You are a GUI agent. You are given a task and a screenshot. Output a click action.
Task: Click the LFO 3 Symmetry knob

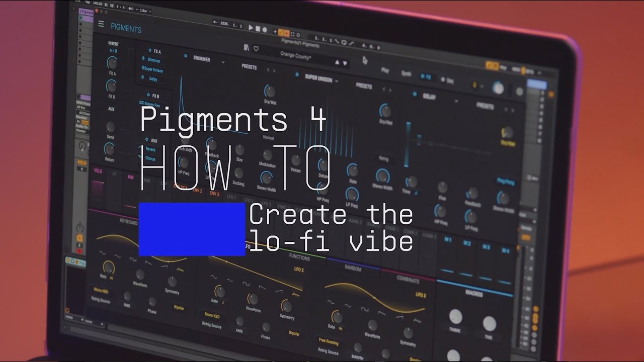pos(408,332)
